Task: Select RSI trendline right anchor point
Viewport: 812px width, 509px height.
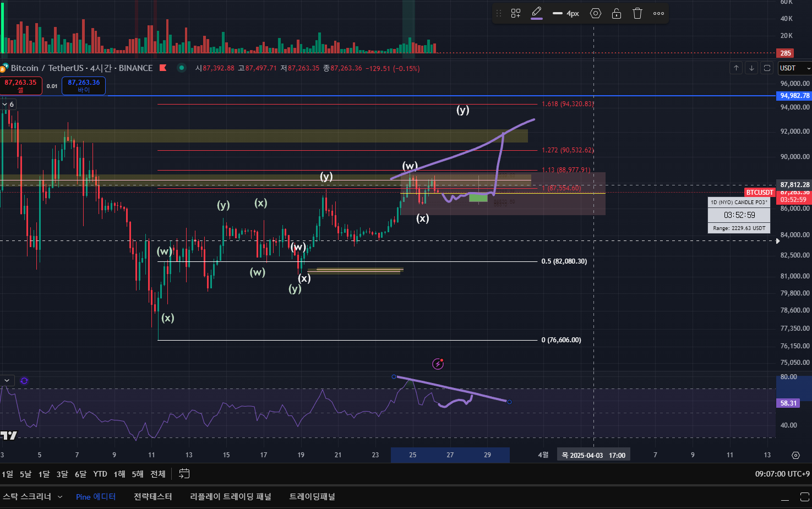Action: 509,402
